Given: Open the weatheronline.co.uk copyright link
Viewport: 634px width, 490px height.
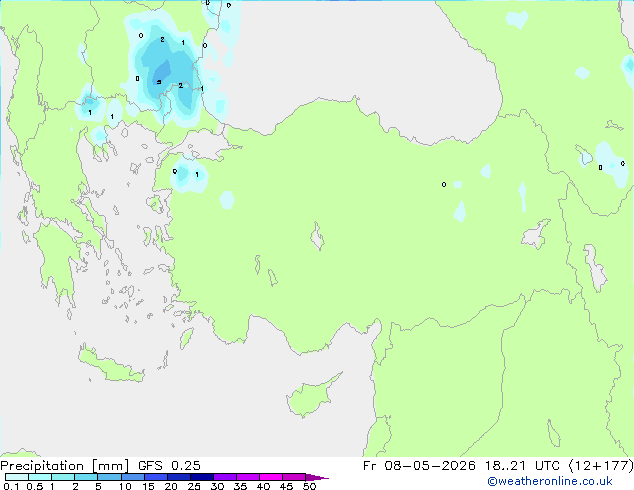Looking at the screenshot, I should [550, 481].
